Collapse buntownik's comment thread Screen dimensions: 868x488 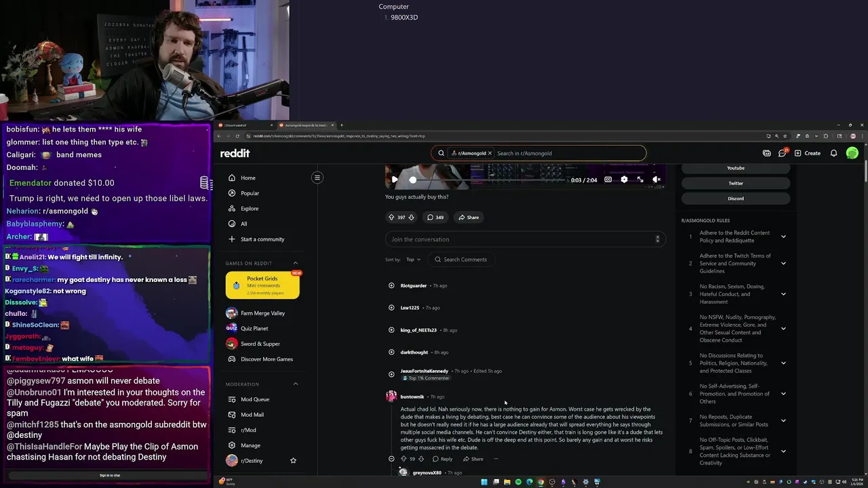(x=391, y=459)
